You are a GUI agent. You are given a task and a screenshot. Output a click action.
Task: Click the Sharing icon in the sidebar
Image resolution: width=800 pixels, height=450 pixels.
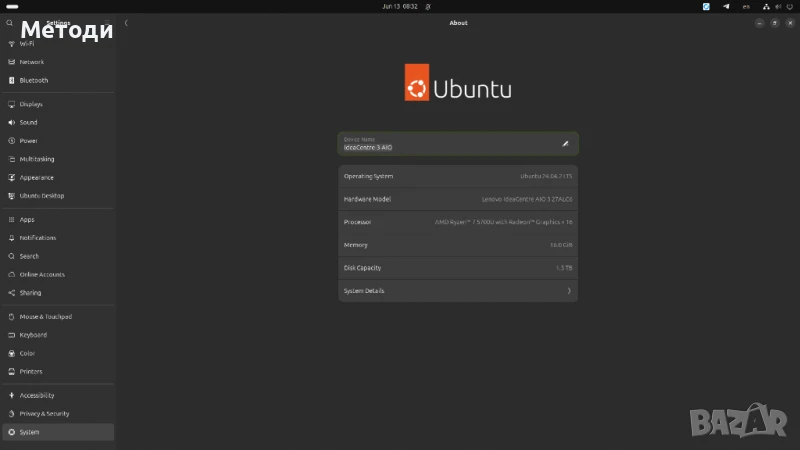[x=11, y=293]
